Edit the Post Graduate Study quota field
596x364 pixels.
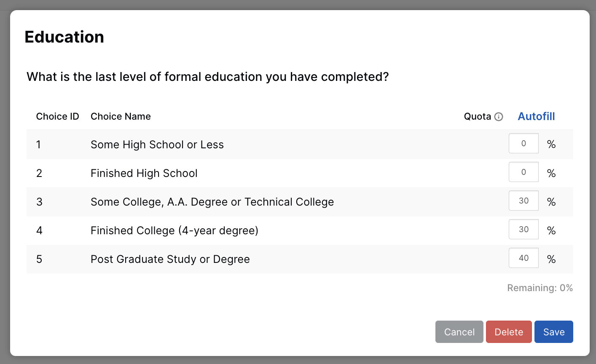524,258
